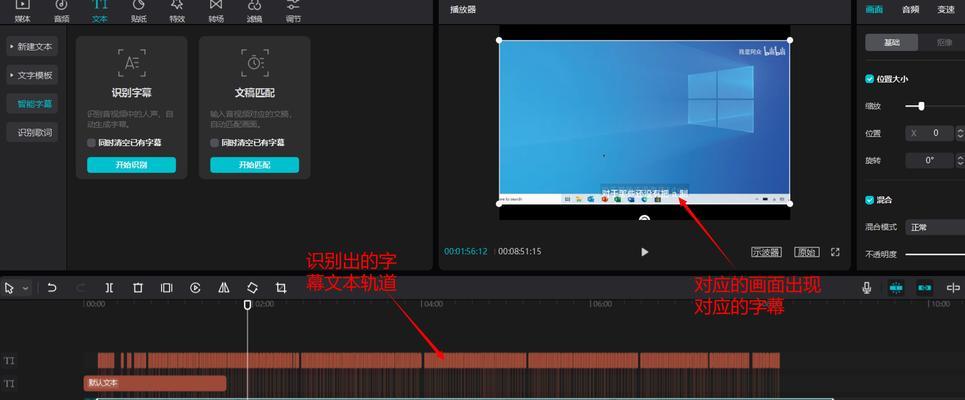Redo the undone edit
The height and width of the screenshot is (400, 965).
click(81, 287)
